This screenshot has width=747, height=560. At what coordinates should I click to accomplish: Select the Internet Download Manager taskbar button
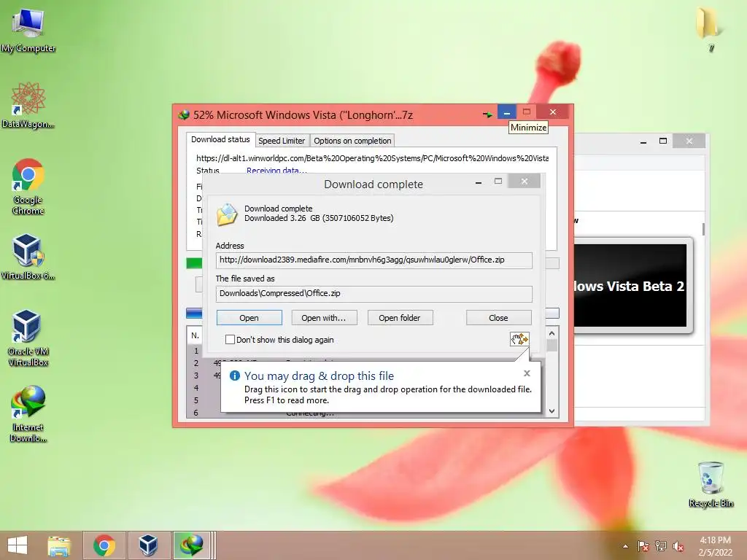tap(192, 545)
